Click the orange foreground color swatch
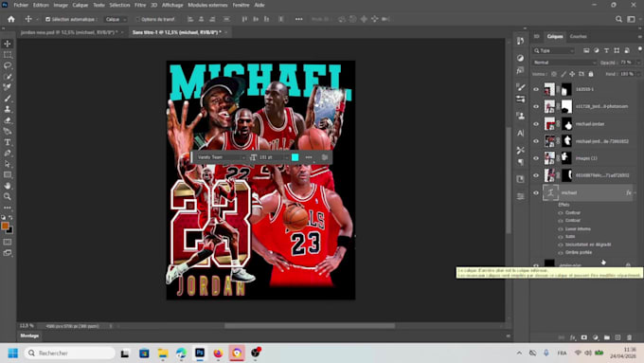 [x=5, y=226]
